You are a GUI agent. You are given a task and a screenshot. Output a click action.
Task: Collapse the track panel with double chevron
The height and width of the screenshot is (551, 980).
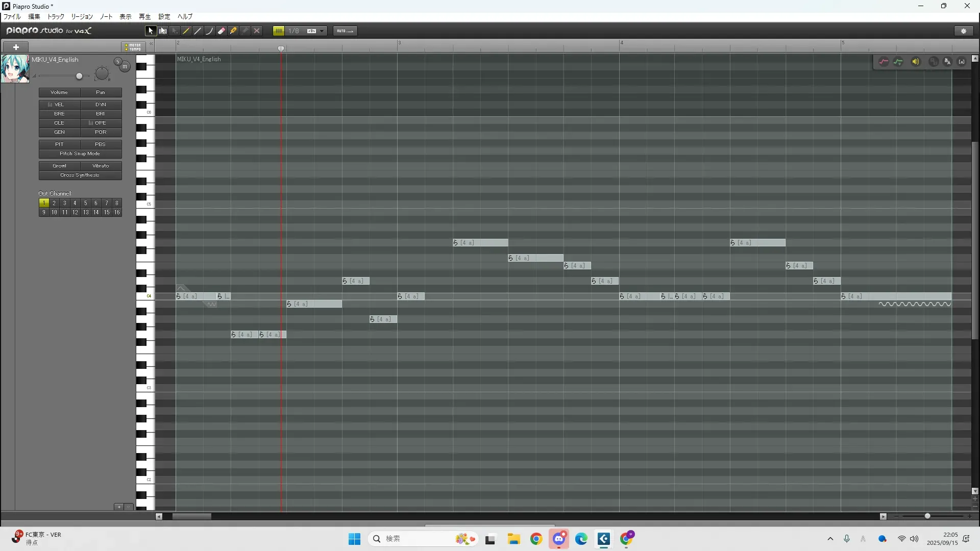151,44
